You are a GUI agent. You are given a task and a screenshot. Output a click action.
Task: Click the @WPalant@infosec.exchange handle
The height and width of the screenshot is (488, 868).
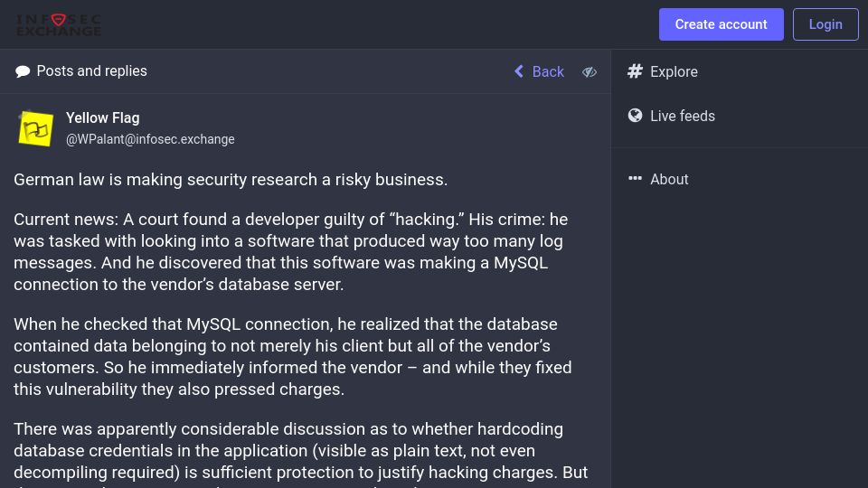tap(150, 139)
